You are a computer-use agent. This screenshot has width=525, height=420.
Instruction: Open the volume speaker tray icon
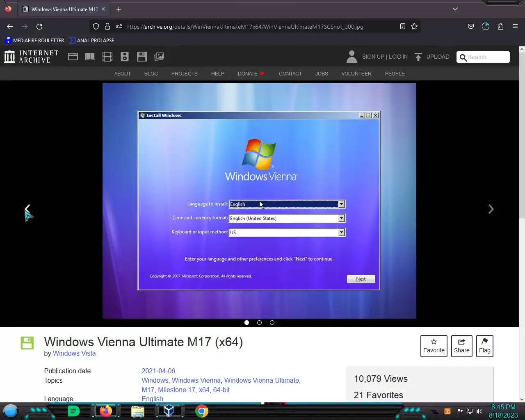pos(479,411)
